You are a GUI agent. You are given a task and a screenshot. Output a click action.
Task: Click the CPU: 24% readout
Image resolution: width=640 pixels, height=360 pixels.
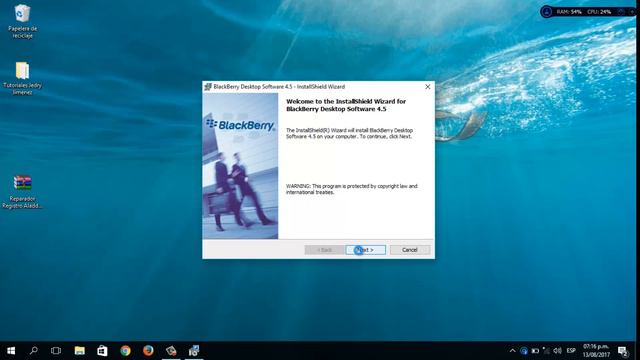coord(599,12)
